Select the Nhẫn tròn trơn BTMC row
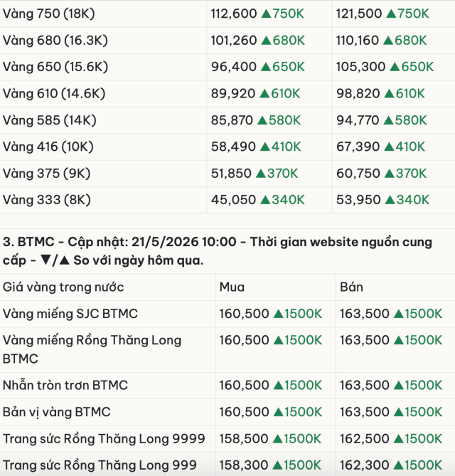 point(227,386)
